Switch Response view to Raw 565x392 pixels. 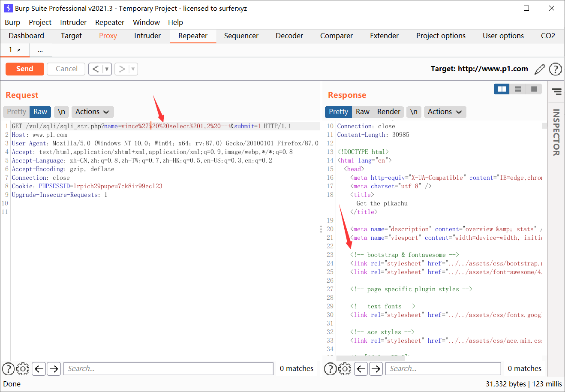coord(362,112)
